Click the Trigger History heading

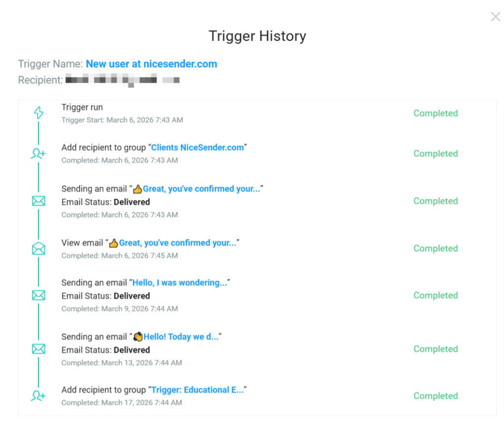(x=257, y=36)
